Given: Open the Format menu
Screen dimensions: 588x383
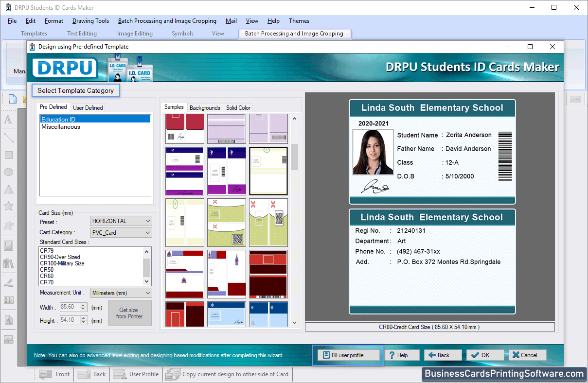Looking at the screenshot, I should tap(54, 21).
